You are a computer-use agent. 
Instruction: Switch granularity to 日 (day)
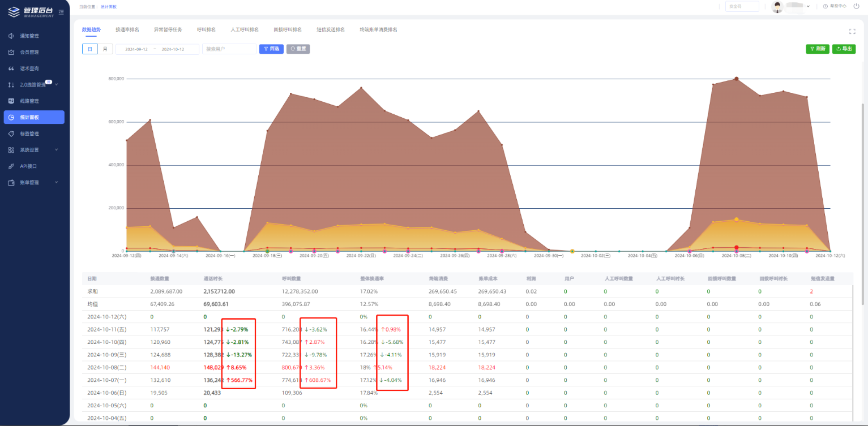click(89, 49)
